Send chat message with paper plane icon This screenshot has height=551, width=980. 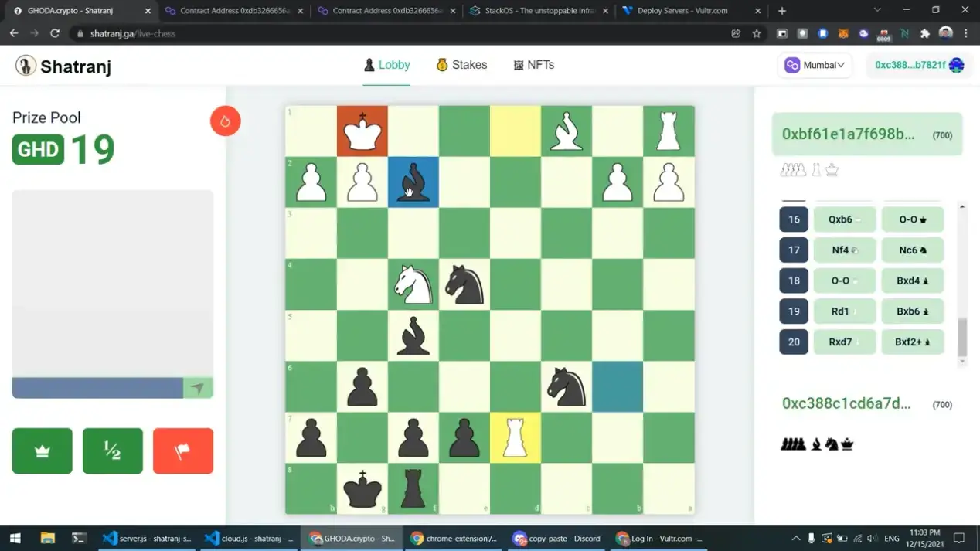[197, 388]
